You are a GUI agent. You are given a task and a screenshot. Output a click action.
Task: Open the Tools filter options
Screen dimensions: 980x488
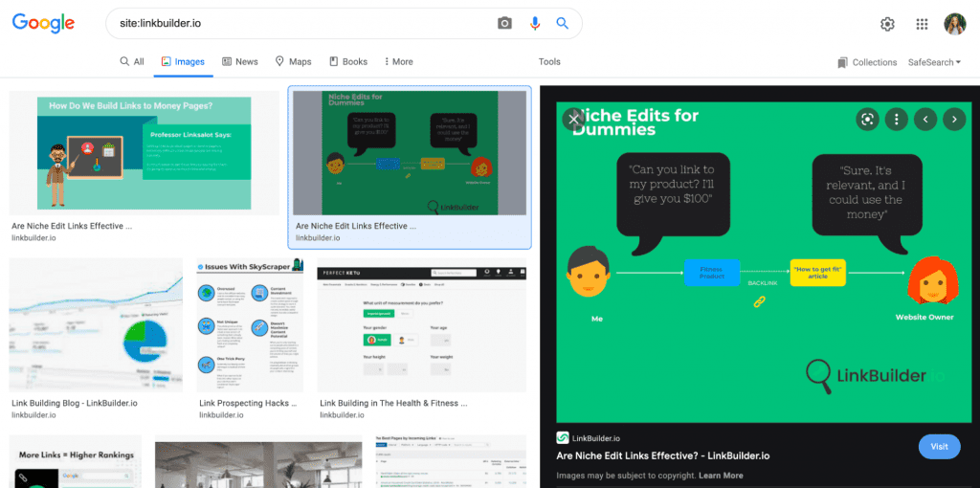point(549,62)
